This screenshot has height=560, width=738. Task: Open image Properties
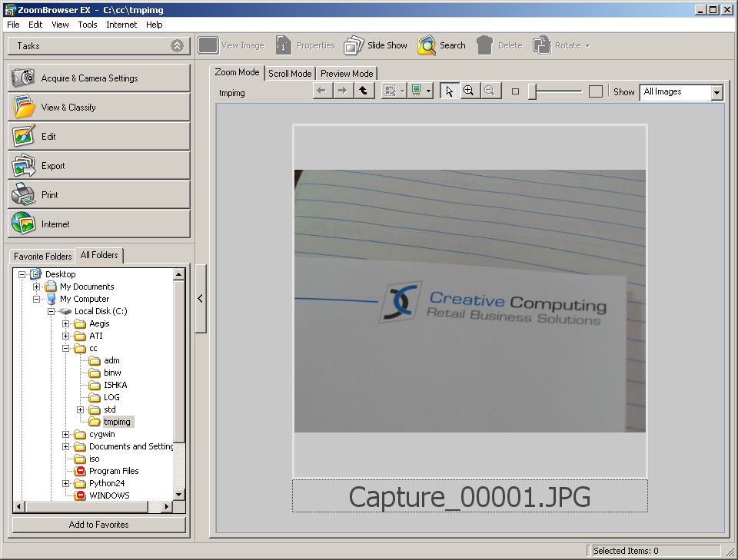tap(305, 45)
